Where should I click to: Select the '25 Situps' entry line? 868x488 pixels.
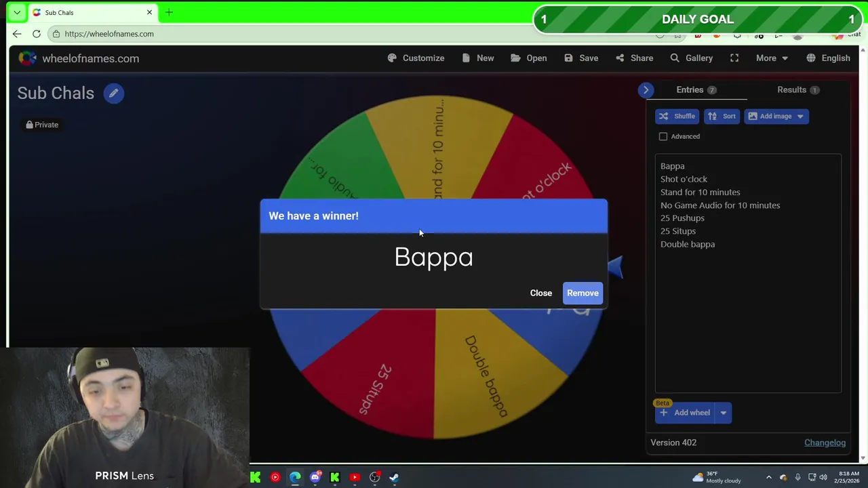pos(677,231)
